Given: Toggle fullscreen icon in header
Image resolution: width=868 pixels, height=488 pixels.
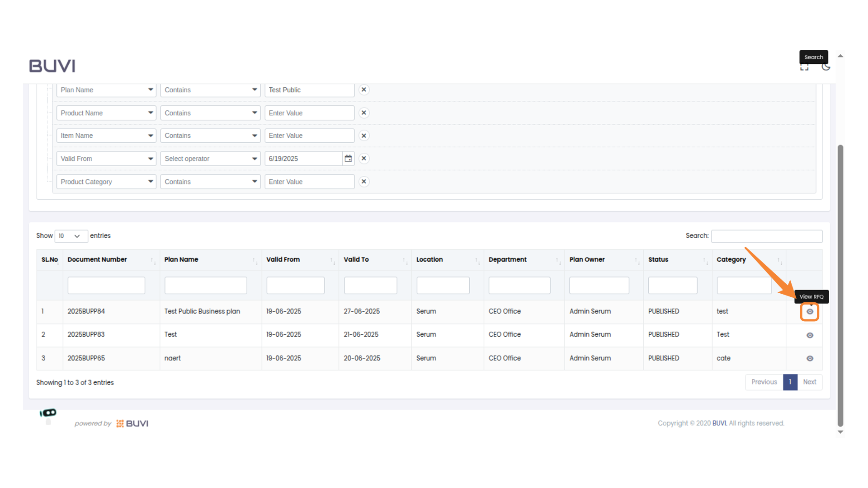Looking at the screenshot, I should click(x=804, y=68).
